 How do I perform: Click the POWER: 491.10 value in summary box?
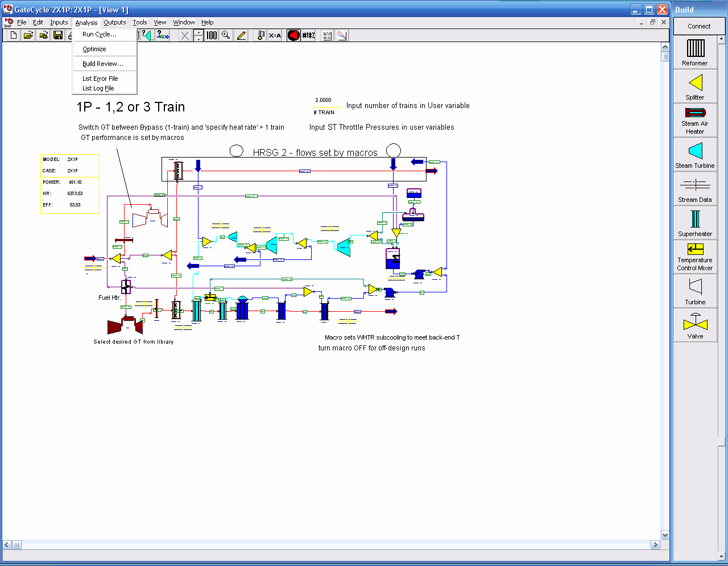click(75, 182)
